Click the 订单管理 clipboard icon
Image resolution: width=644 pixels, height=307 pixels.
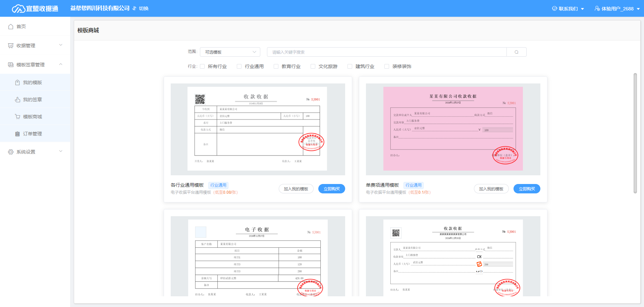(x=17, y=134)
